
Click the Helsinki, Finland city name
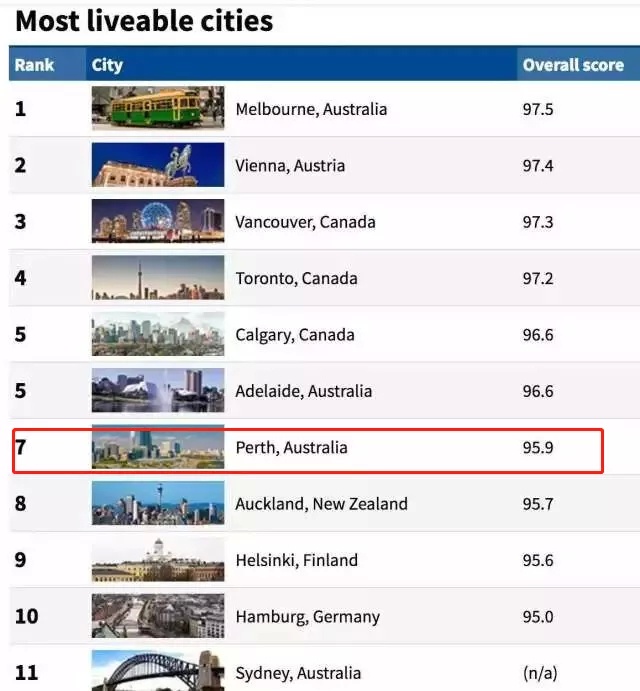[x=297, y=560]
